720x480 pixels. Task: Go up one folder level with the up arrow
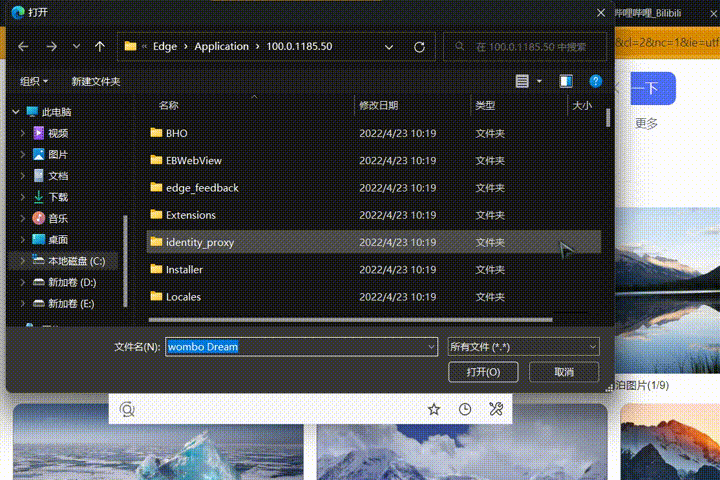pyautogui.click(x=99, y=46)
